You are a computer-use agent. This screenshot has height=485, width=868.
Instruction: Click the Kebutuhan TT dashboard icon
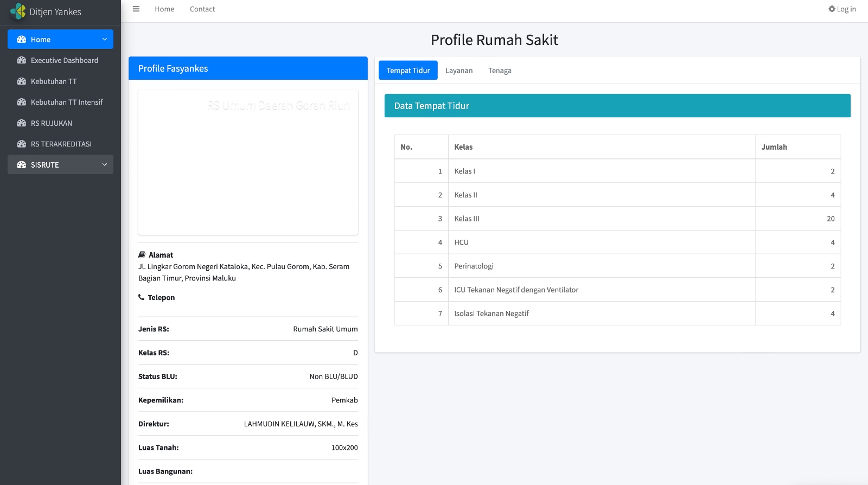pos(22,81)
